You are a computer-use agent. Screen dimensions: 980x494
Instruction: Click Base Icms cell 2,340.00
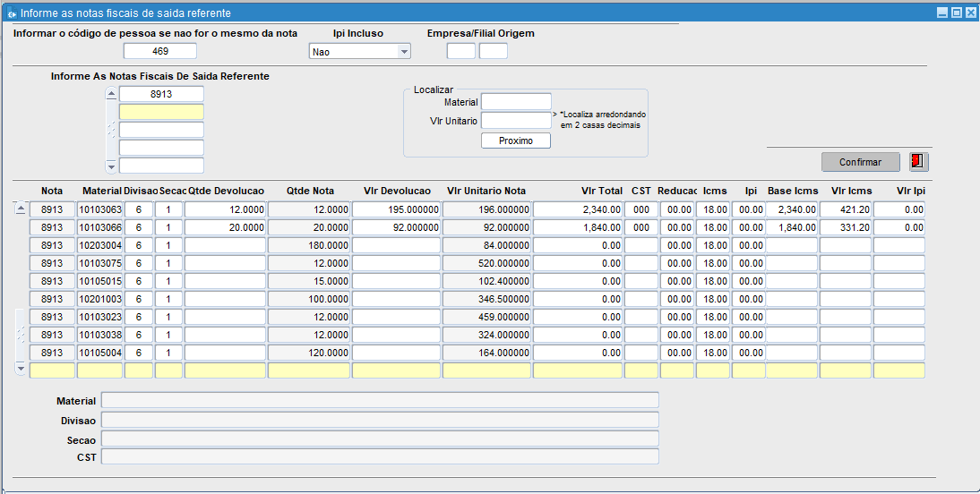[x=792, y=209]
